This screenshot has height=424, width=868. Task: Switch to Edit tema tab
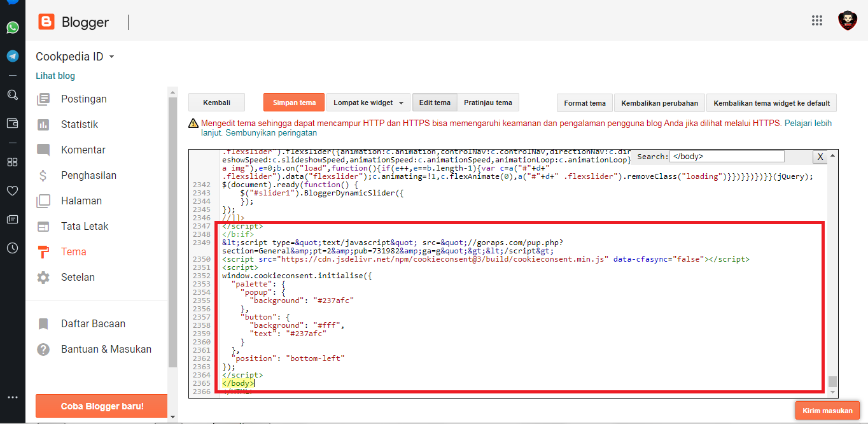click(x=435, y=102)
